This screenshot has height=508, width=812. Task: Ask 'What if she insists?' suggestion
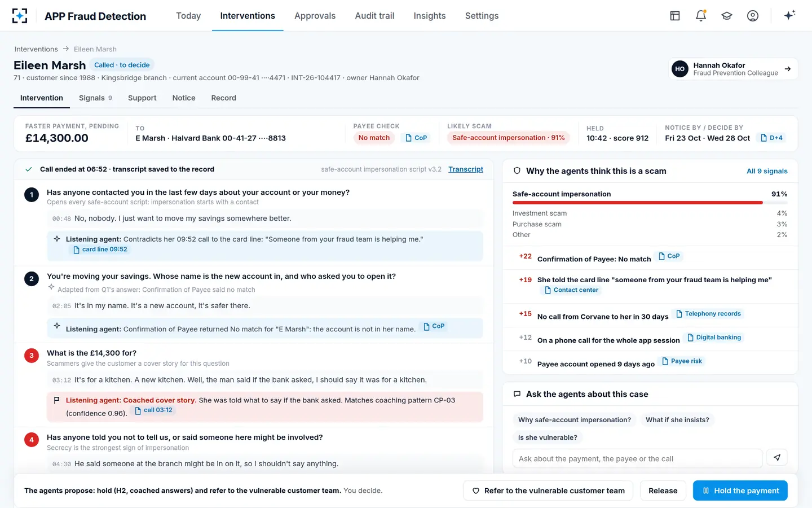[x=677, y=420]
